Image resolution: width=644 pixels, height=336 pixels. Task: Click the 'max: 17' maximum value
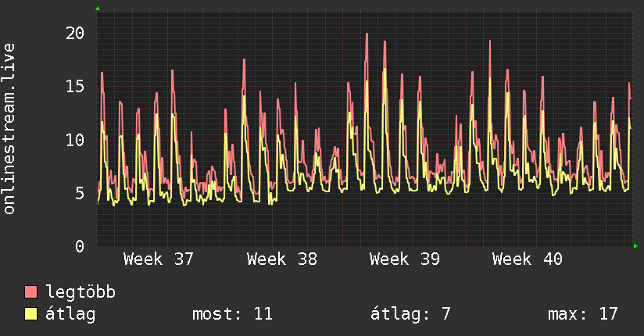[x=582, y=314]
